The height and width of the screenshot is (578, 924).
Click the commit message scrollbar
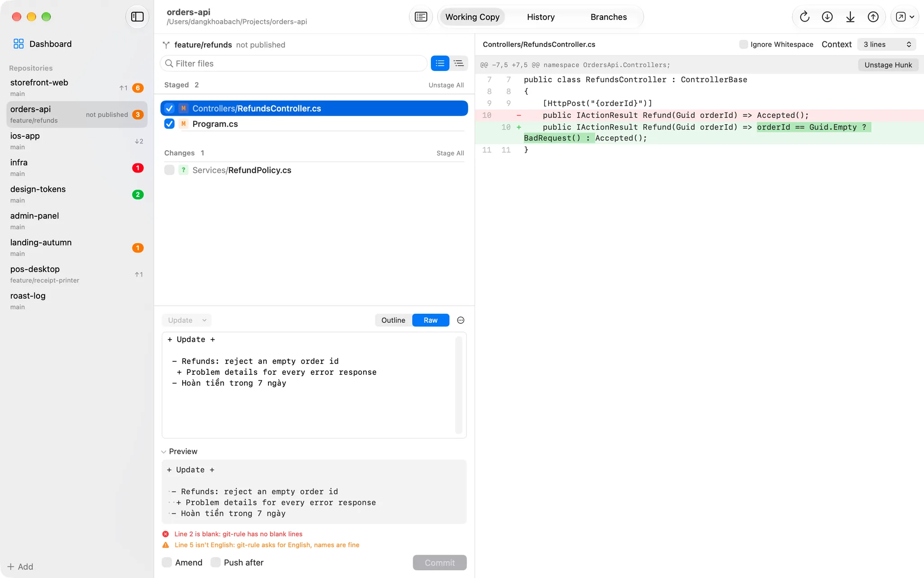[458, 385]
